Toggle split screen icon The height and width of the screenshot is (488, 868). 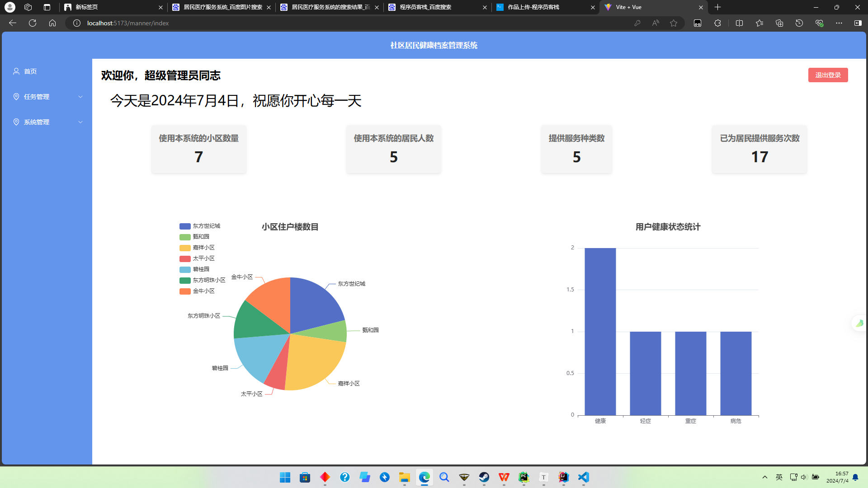click(x=740, y=23)
